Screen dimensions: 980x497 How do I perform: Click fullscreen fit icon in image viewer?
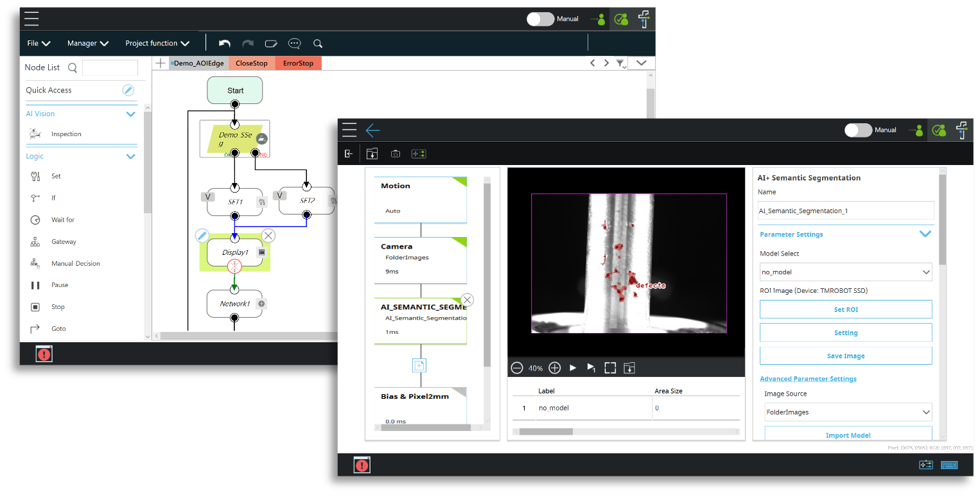pyautogui.click(x=610, y=368)
